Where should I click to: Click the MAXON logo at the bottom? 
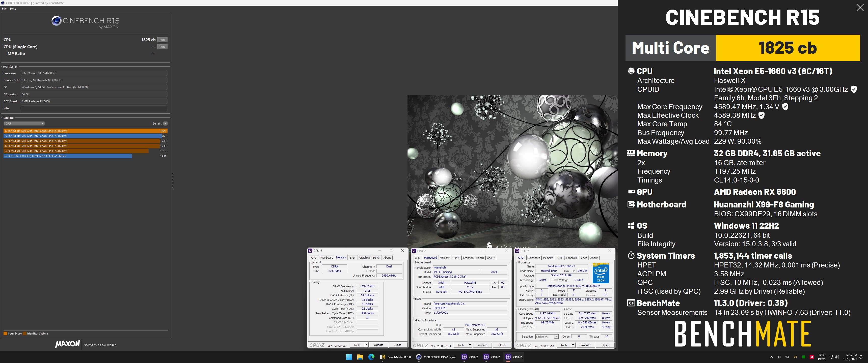click(x=67, y=344)
